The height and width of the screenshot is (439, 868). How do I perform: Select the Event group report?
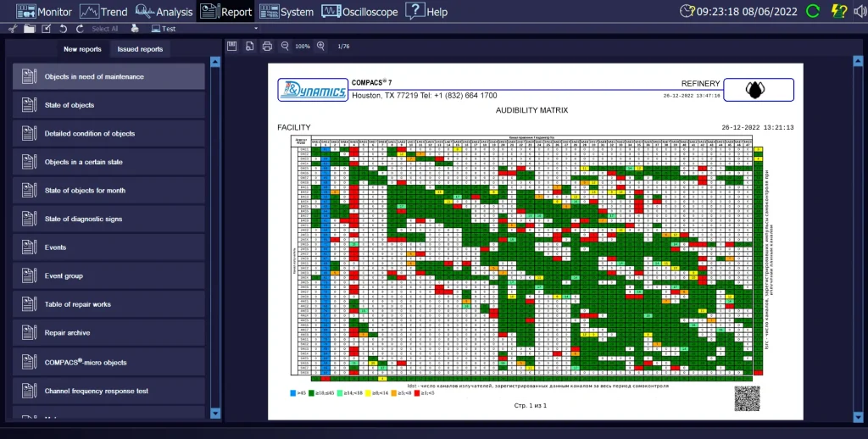(x=108, y=275)
